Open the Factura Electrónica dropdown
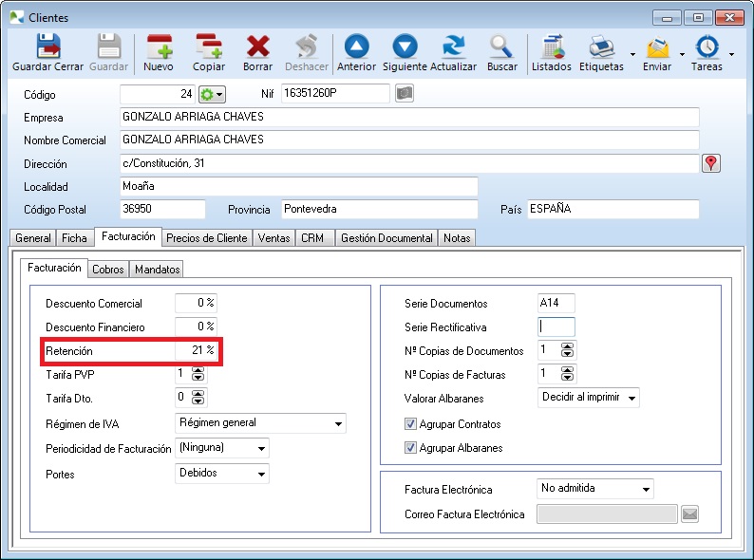The height and width of the screenshot is (560, 754). pos(646,490)
